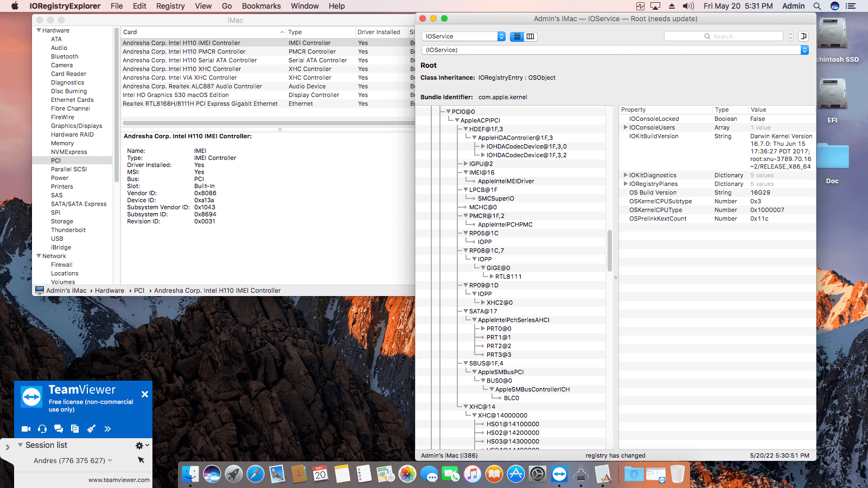Open the File menu
Screen dimensions: 868x488
[117, 6]
